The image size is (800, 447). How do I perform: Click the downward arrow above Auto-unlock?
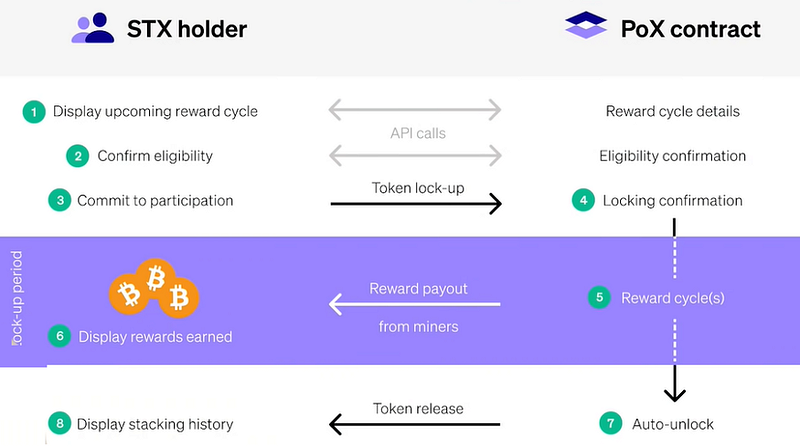(x=674, y=384)
